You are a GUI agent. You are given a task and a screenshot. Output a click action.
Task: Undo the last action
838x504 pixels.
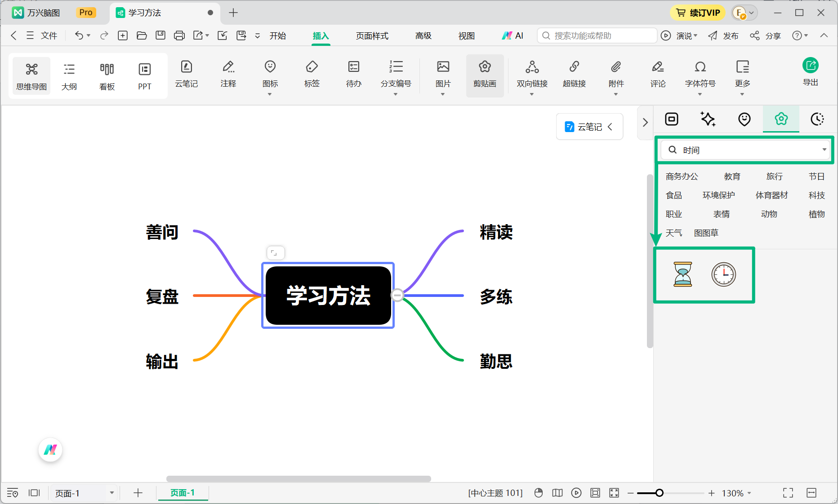coord(79,35)
